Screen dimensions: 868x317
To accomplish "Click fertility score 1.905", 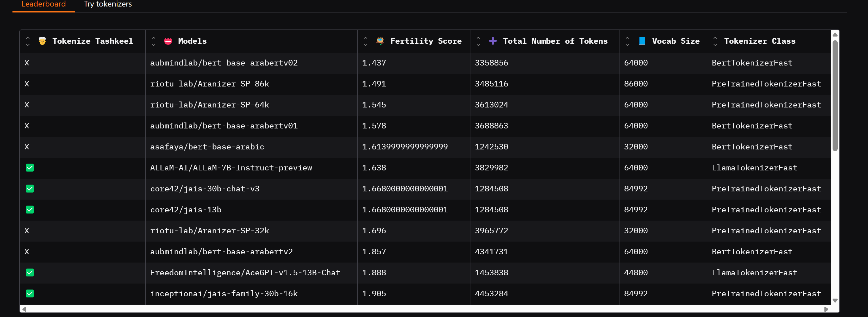I will click(374, 293).
